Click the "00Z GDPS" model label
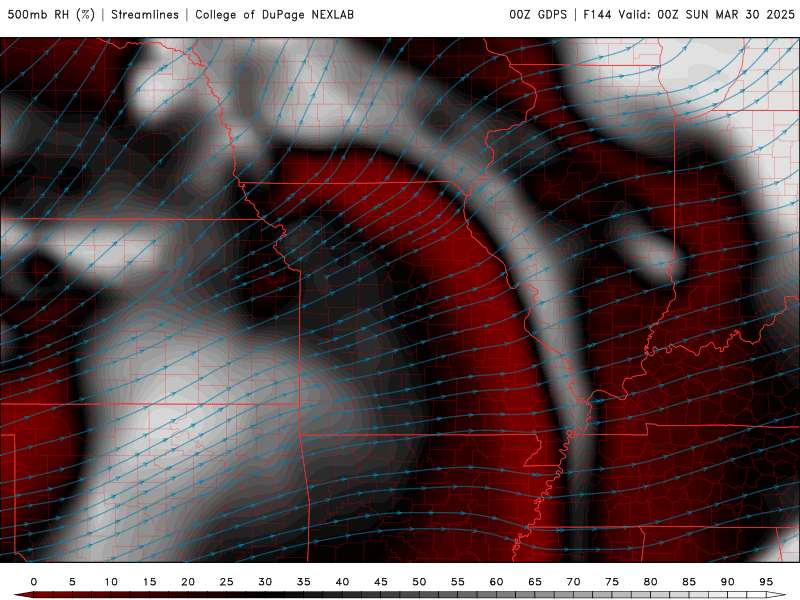Screen dimensions: 800x600 coord(538,15)
